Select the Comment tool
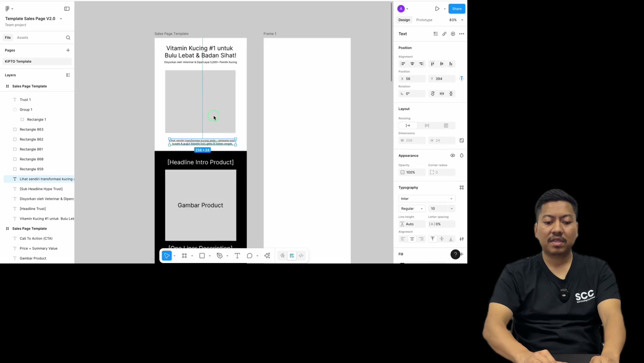644x363 pixels. (x=250, y=256)
